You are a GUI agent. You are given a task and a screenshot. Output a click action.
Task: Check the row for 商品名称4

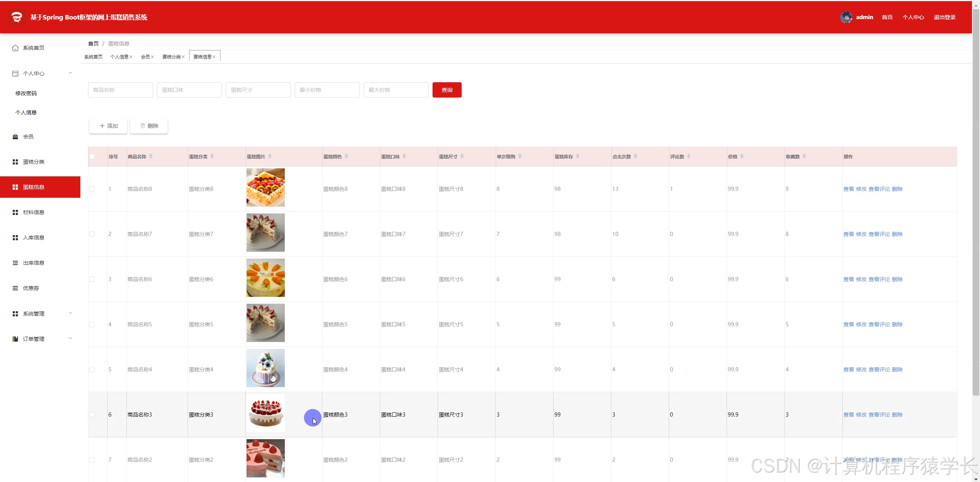click(x=92, y=370)
